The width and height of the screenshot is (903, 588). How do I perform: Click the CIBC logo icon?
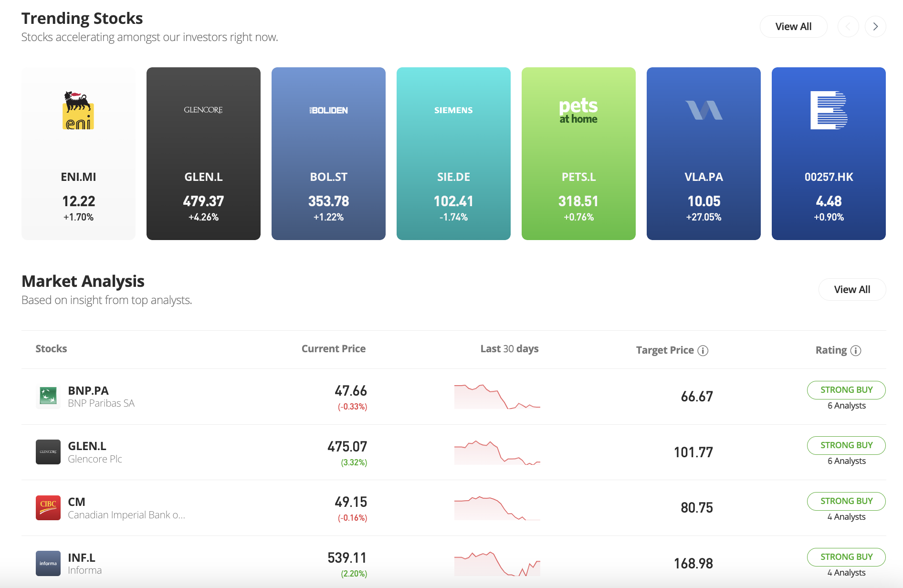point(48,508)
